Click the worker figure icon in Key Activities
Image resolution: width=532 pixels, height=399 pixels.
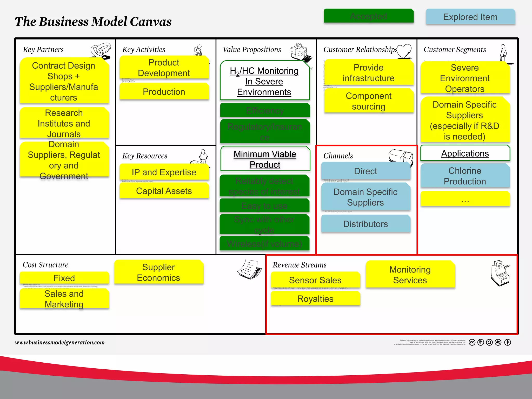pos(198,50)
